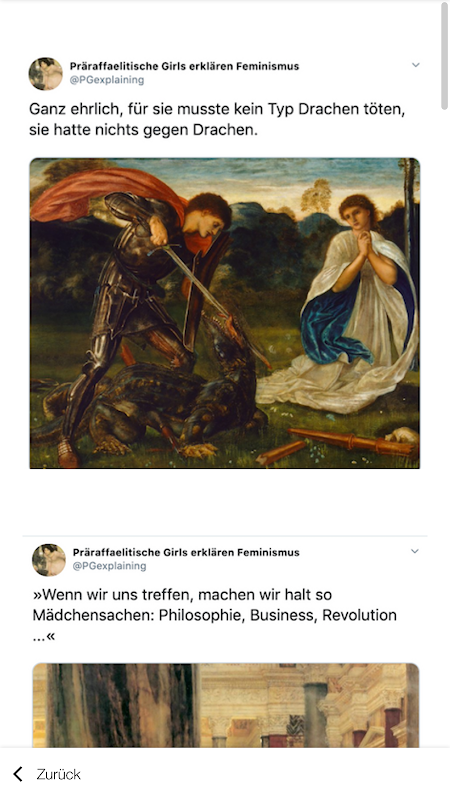This screenshot has width=450, height=800.
Task: Open the avatar of the dragon tweet
Action: point(45,73)
